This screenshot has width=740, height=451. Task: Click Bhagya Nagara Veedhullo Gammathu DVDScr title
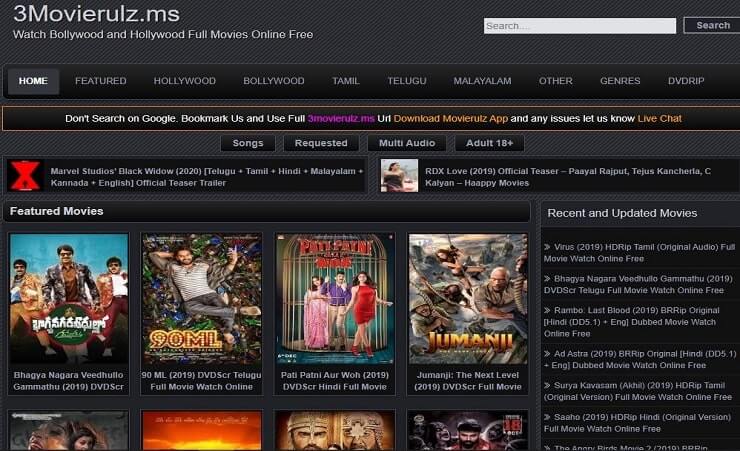click(68, 381)
